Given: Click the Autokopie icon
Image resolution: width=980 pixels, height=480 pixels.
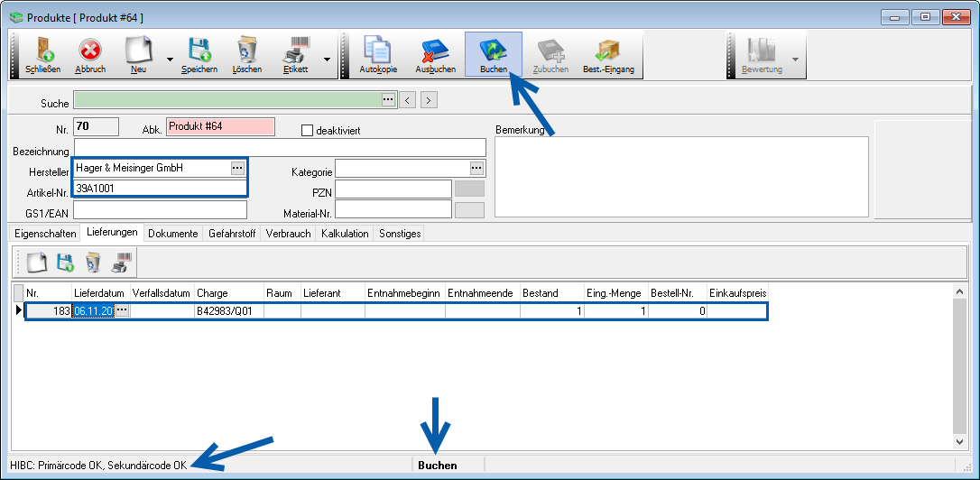Looking at the screenshot, I should (x=378, y=55).
